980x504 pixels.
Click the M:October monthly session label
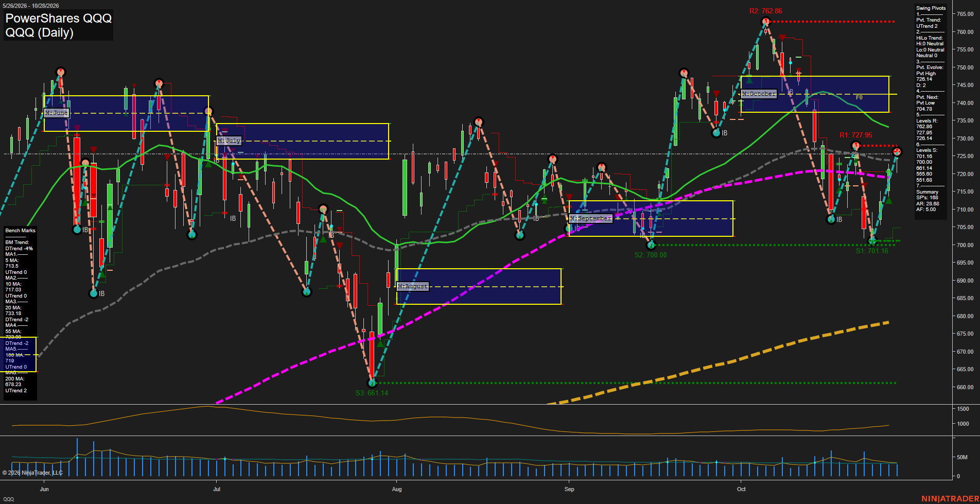coord(759,94)
